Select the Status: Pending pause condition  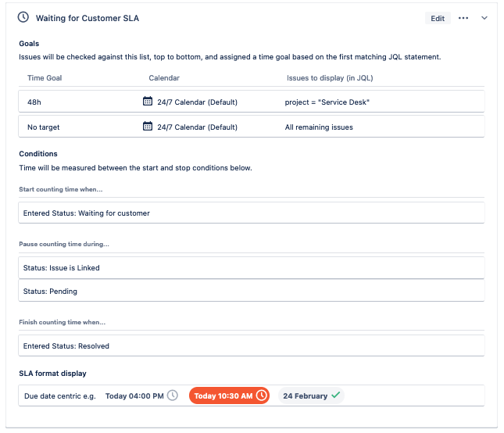point(252,291)
